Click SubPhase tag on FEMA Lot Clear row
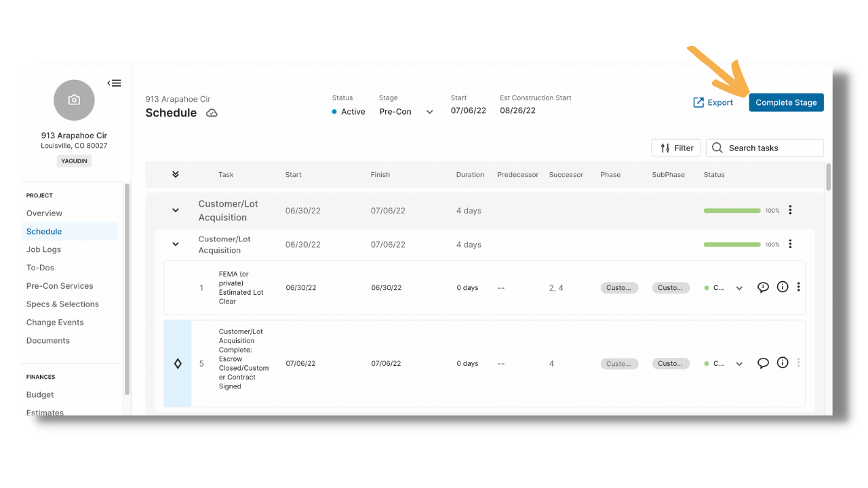868x488 pixels. pyautogui.click(x=671, y=288)
